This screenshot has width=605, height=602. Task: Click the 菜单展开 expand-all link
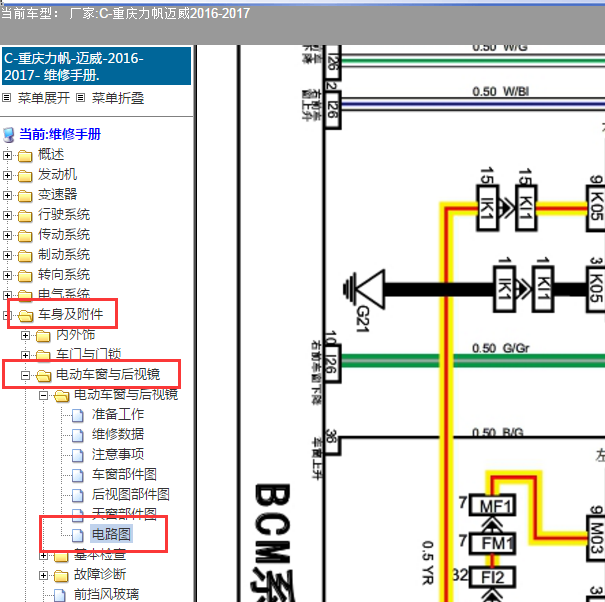click(44, 98)
